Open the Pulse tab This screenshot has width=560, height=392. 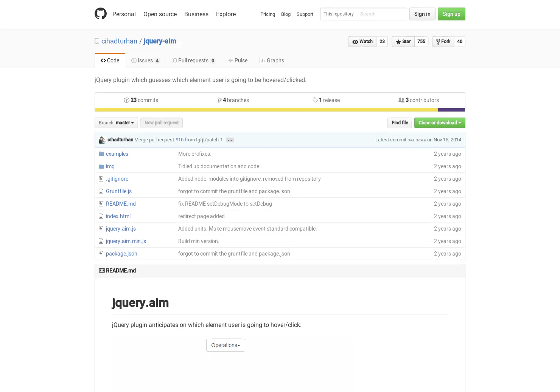[x=238, y=60]
